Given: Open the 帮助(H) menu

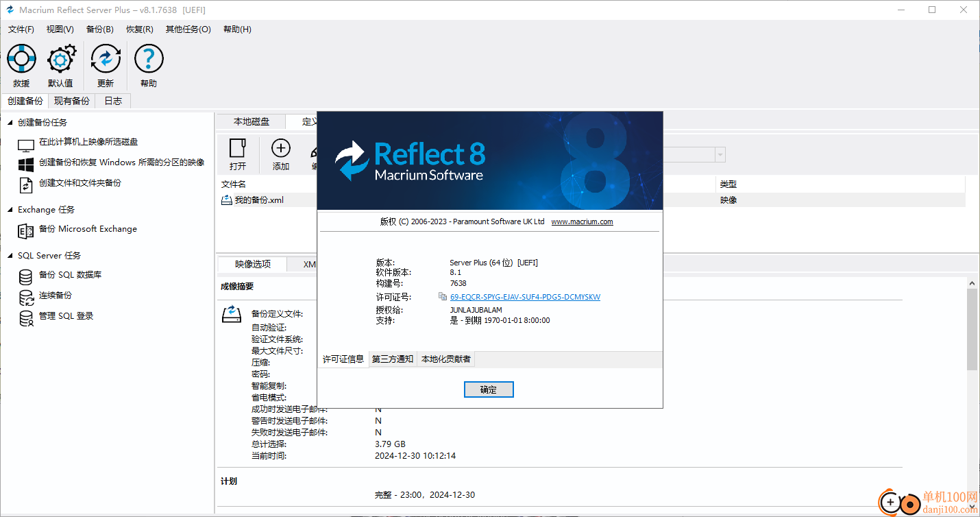Looking at the screenshot, I should click(237, 29).
